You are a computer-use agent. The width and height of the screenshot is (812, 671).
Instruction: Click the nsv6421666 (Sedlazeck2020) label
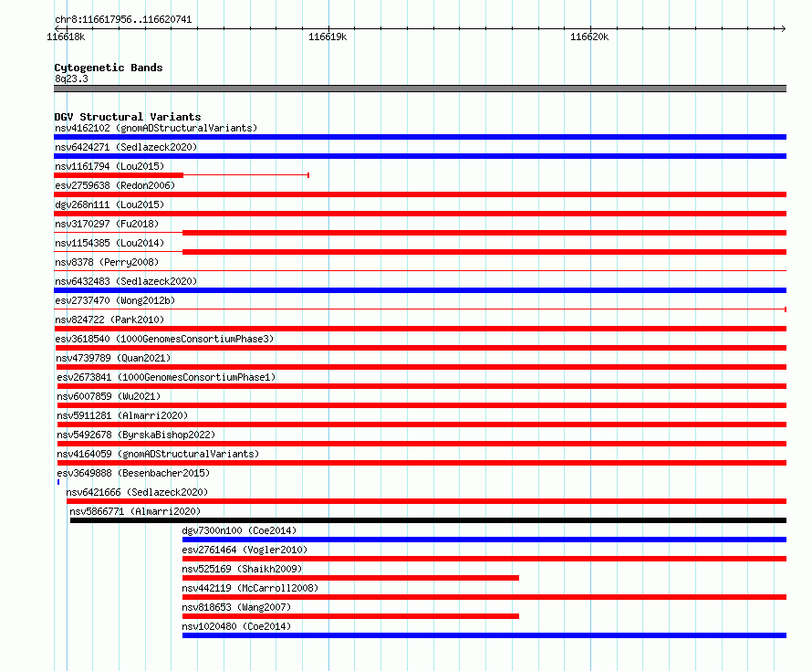(x=137, y=492)
